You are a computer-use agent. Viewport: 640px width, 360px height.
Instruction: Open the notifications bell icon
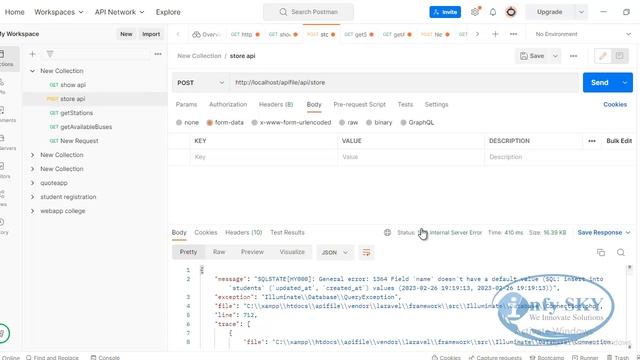point(493,12)
